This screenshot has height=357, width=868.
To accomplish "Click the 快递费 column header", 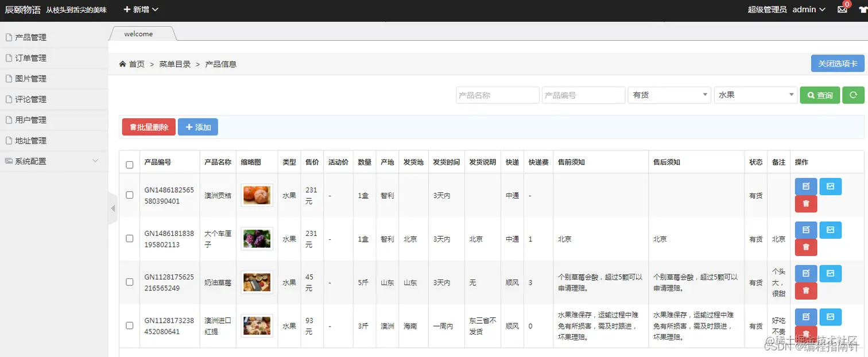I will tap(538, 162).
